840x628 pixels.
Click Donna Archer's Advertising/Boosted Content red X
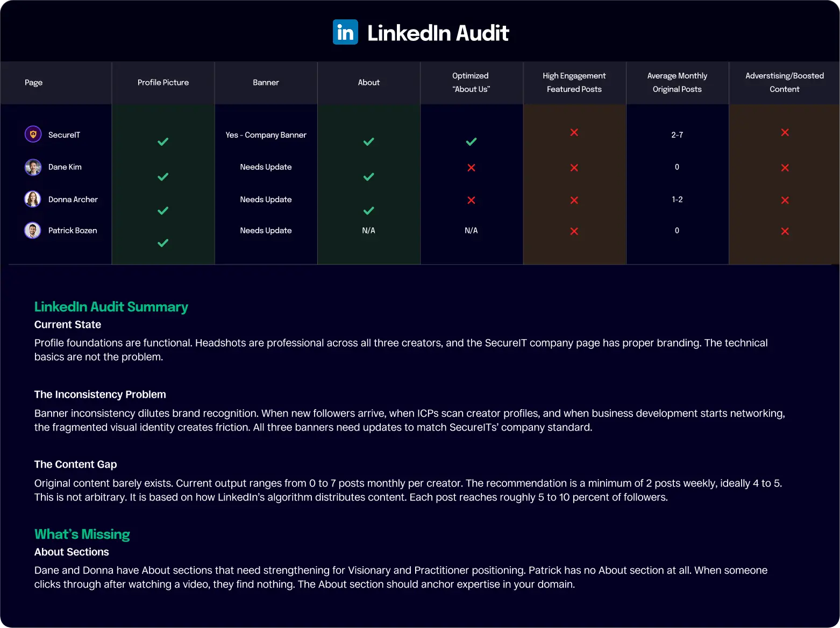tap(785, 200)
